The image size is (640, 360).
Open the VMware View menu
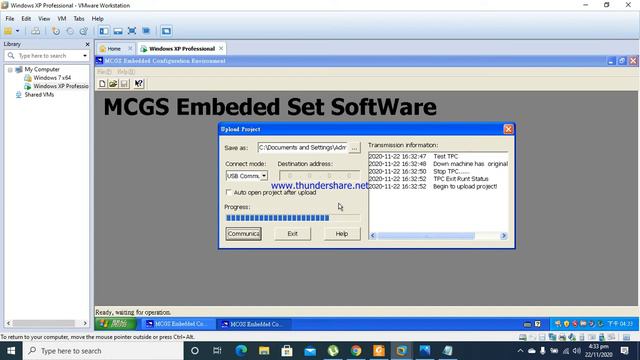point(44,19)
